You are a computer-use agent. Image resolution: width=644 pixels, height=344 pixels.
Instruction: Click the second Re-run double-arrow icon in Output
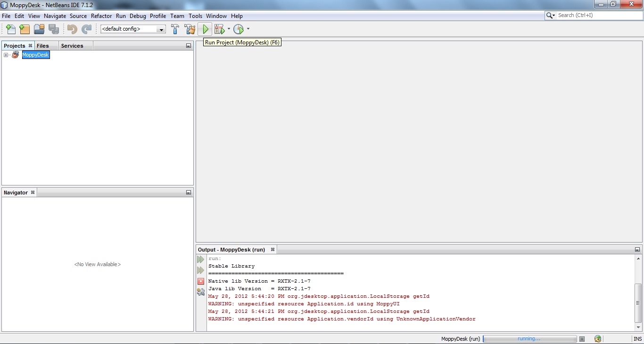tap(201, 270)
